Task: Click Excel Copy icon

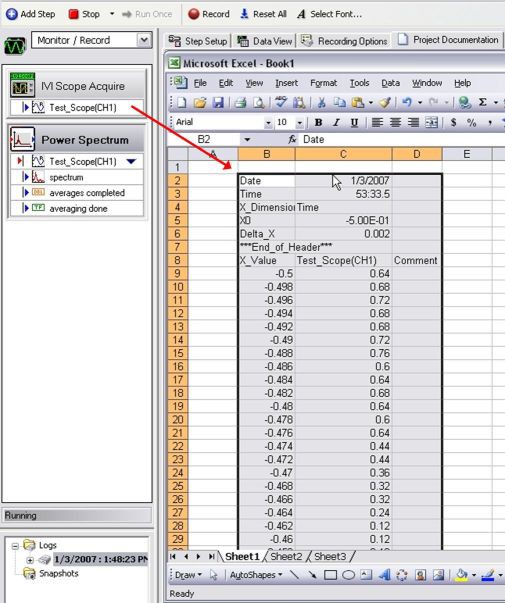Action: (339, 103)
